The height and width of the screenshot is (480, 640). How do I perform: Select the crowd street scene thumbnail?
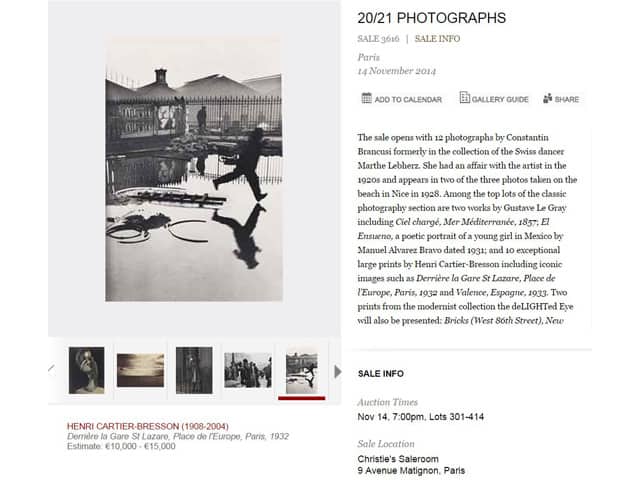(248, 370)
